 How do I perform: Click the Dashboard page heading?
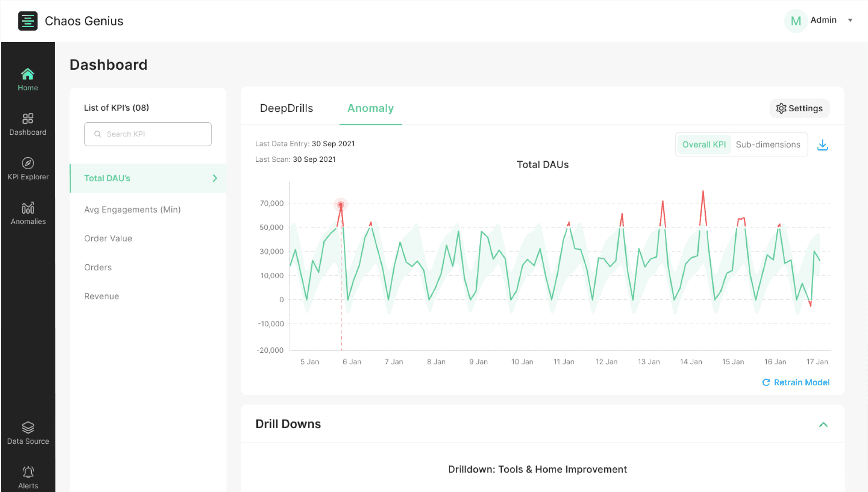[x=108, y=65]
